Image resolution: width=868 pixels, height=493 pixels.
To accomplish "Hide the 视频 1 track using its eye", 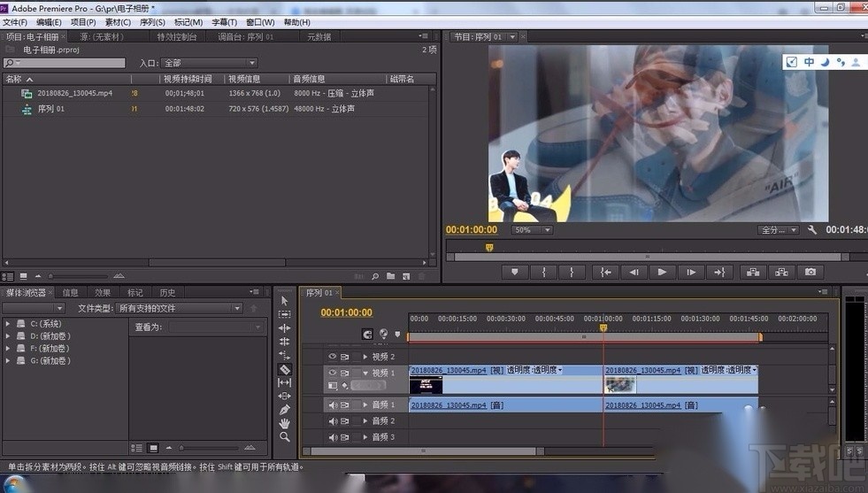I will [333, 373].
